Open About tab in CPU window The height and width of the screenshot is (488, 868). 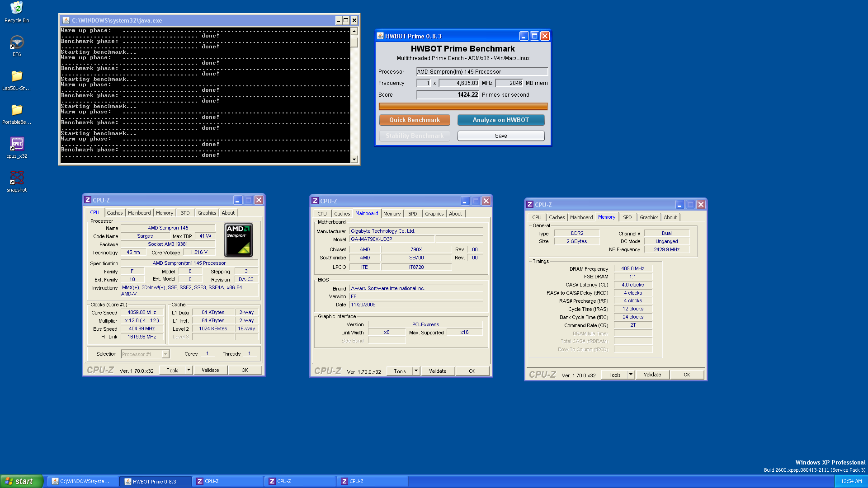[x=228, y=213]
